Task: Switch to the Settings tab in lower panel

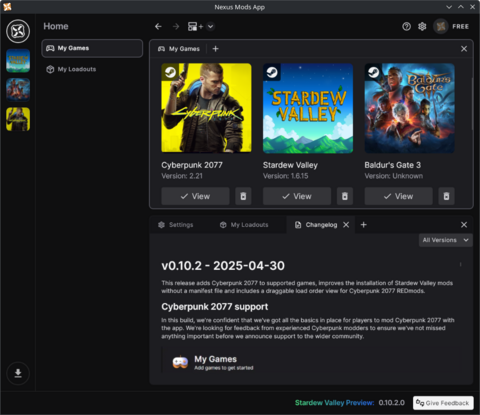Action: [x=176, y=225]
